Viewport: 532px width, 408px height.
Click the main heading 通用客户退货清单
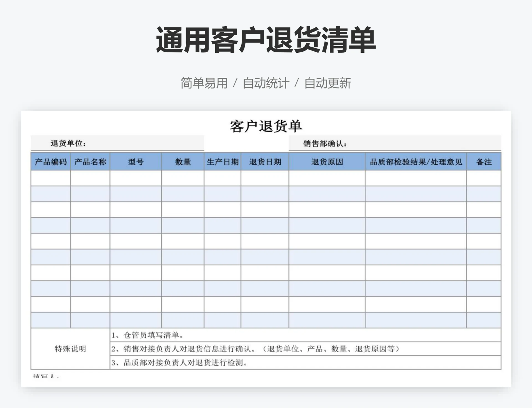(266, 40)
